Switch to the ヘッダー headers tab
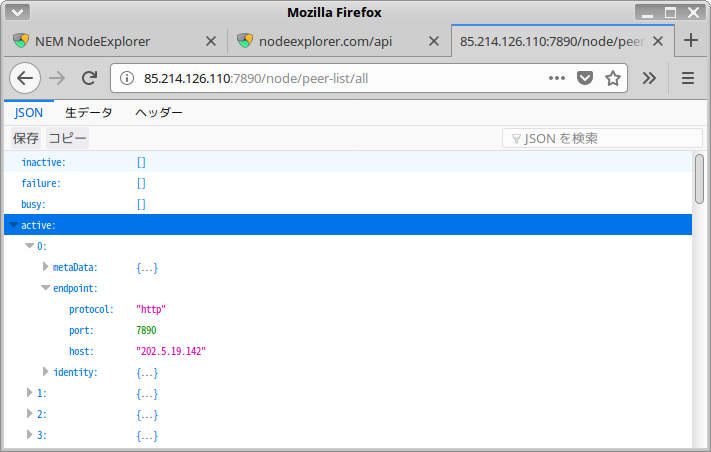 [x=159, y=113]
